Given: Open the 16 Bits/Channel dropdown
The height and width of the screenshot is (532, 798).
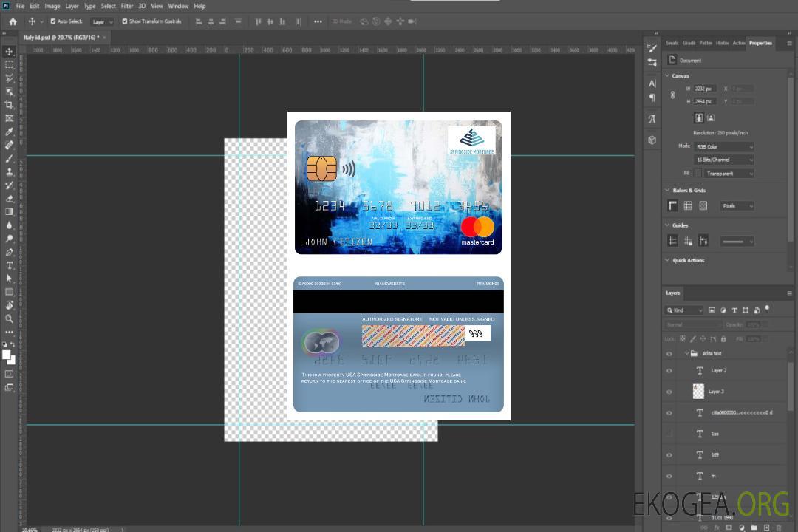Looking at the screenshot, I should coord(723,160).
